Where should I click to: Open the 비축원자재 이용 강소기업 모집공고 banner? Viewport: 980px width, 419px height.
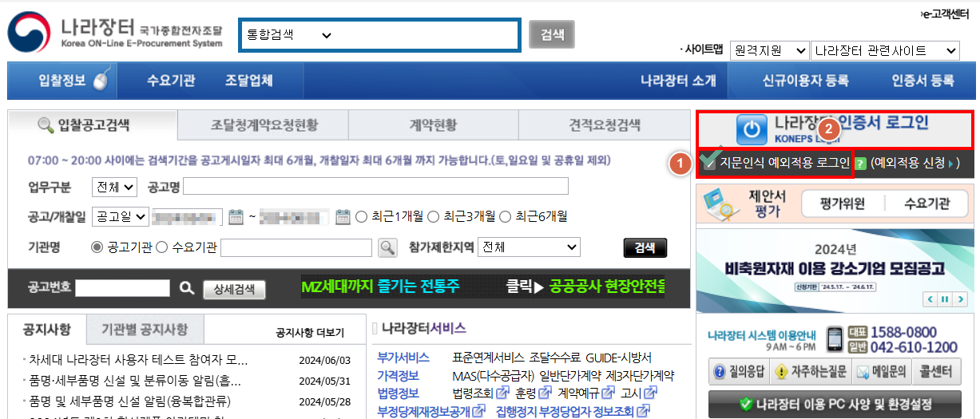[835, 269]
